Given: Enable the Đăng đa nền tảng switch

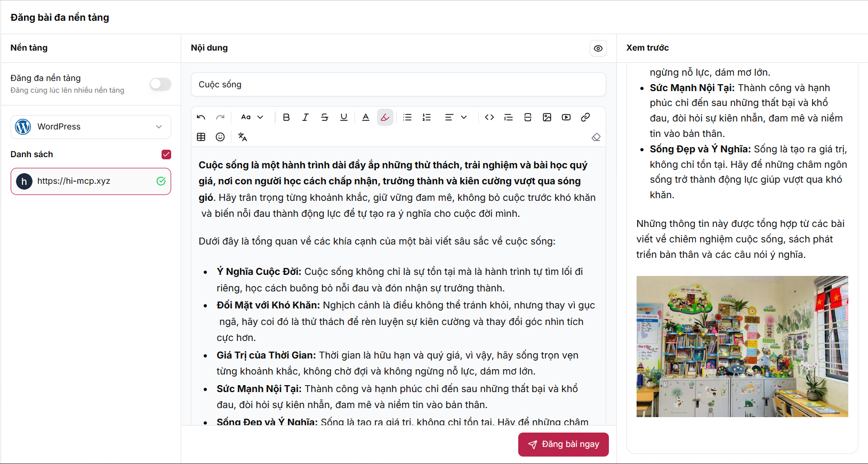Looking at the screenshot, I should (x=160, y=84).
